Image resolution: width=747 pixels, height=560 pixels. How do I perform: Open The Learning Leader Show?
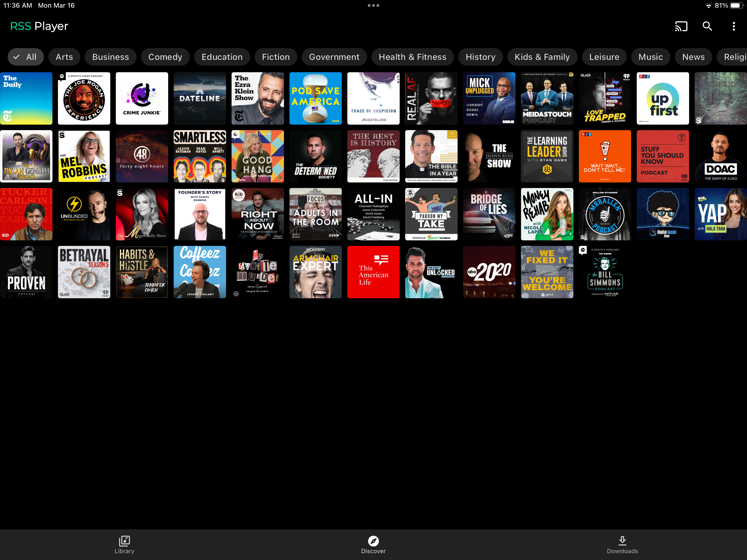(547, 156)
